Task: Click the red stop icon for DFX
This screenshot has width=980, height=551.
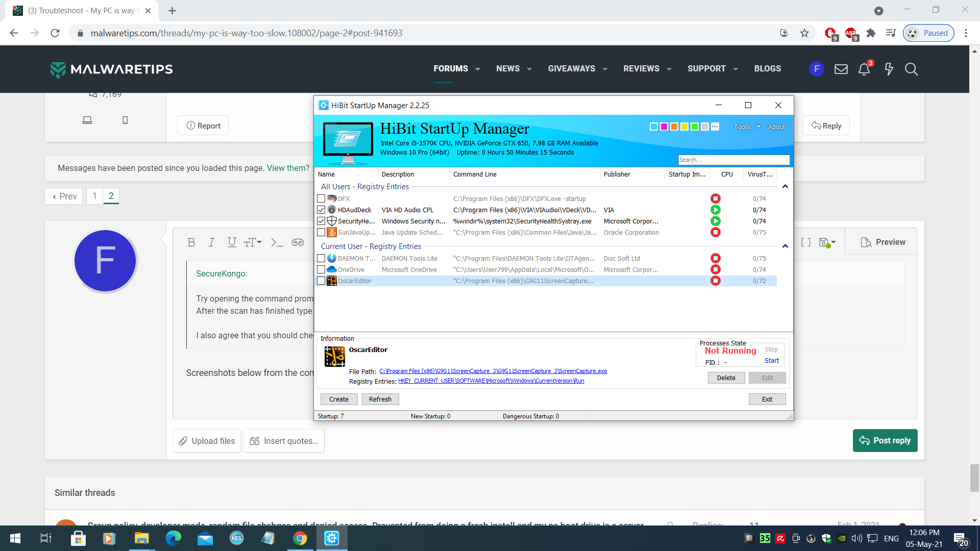Action: [x=716, y=198]
